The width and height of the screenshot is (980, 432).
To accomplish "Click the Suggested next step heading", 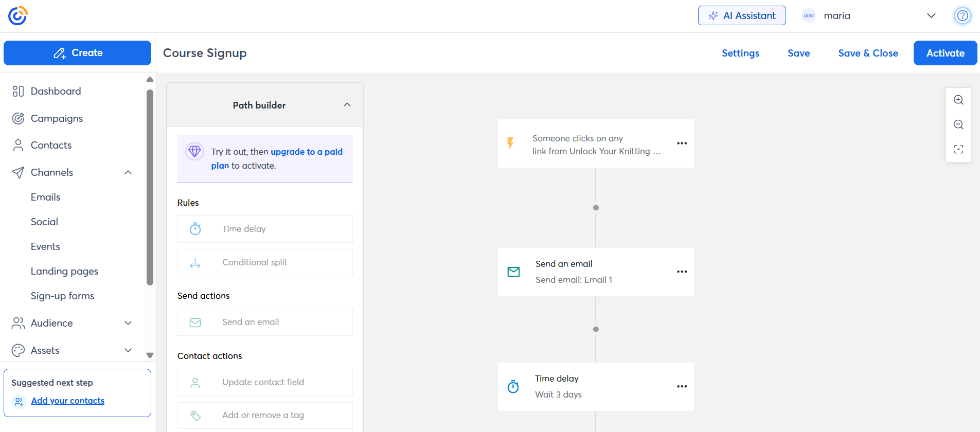I will pos(52,383).
